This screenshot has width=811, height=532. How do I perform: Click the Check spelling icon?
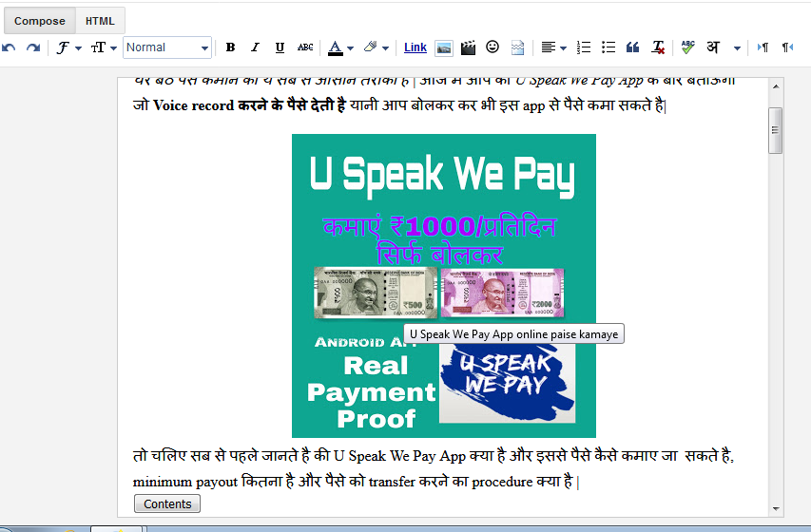(x=688, y=47)
